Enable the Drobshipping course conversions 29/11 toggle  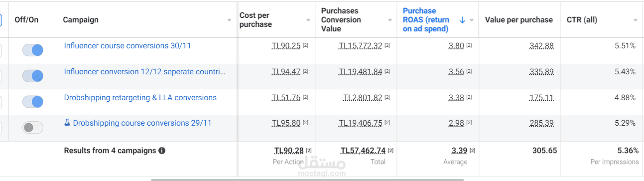coord(33,128)
